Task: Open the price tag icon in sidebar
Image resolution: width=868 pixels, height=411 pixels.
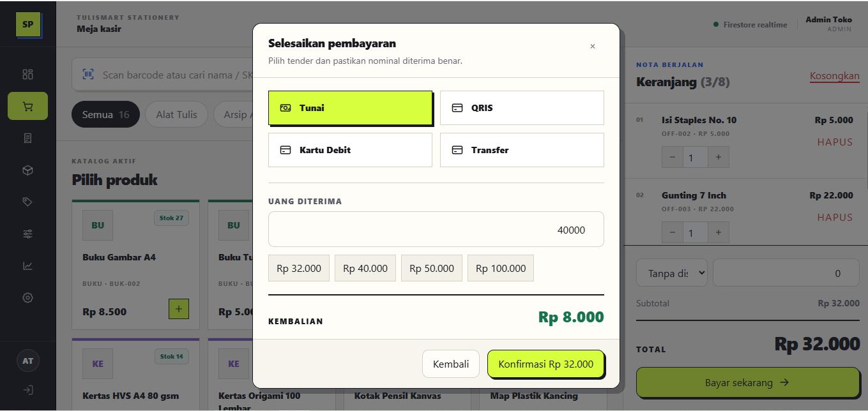Action: (x=27, y=202)
